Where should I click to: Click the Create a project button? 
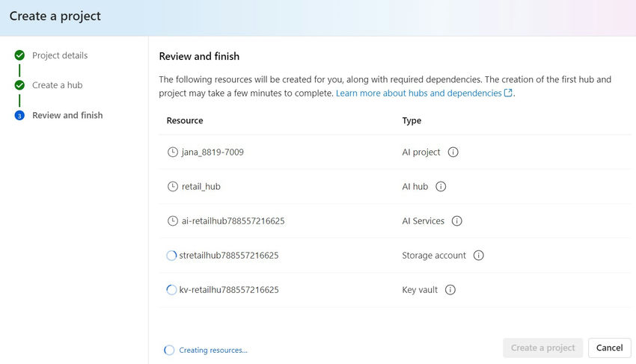542,348
